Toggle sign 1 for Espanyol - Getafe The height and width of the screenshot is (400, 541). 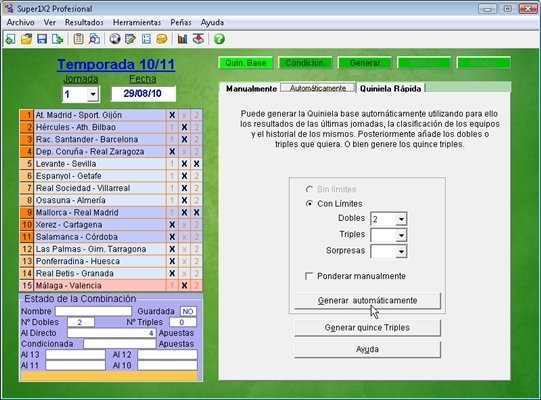[172, 176]
